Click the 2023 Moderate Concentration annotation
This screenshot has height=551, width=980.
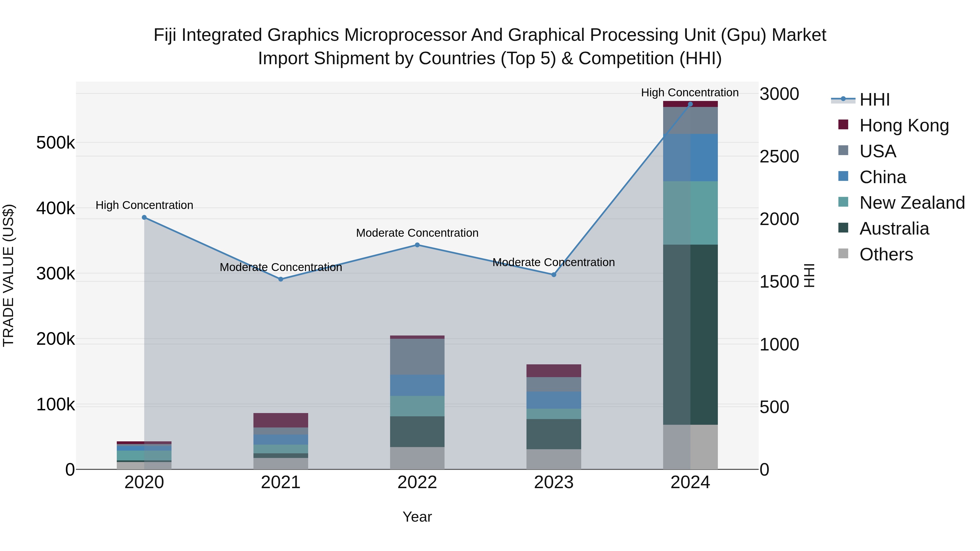(553, 262)
